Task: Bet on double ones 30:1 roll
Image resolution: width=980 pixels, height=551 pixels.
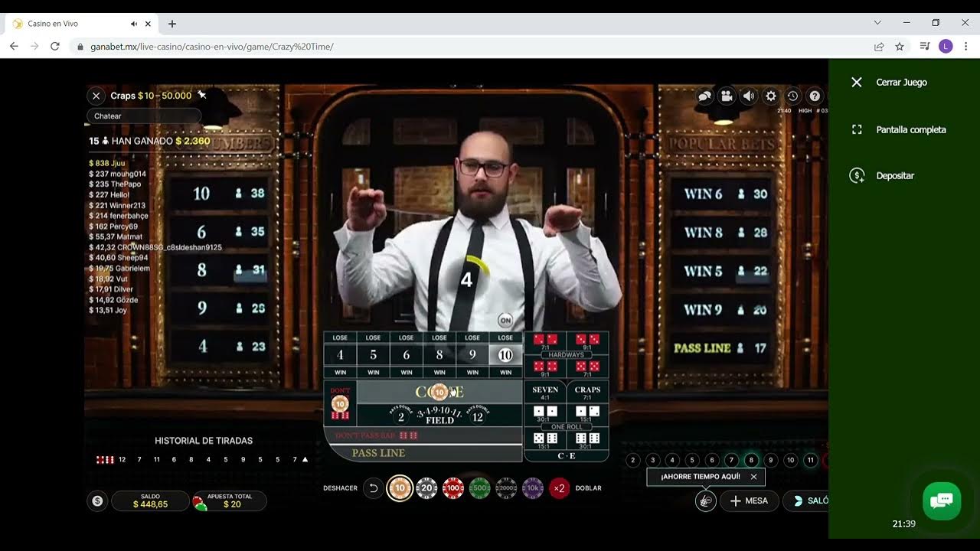Action: coord(545,413)
